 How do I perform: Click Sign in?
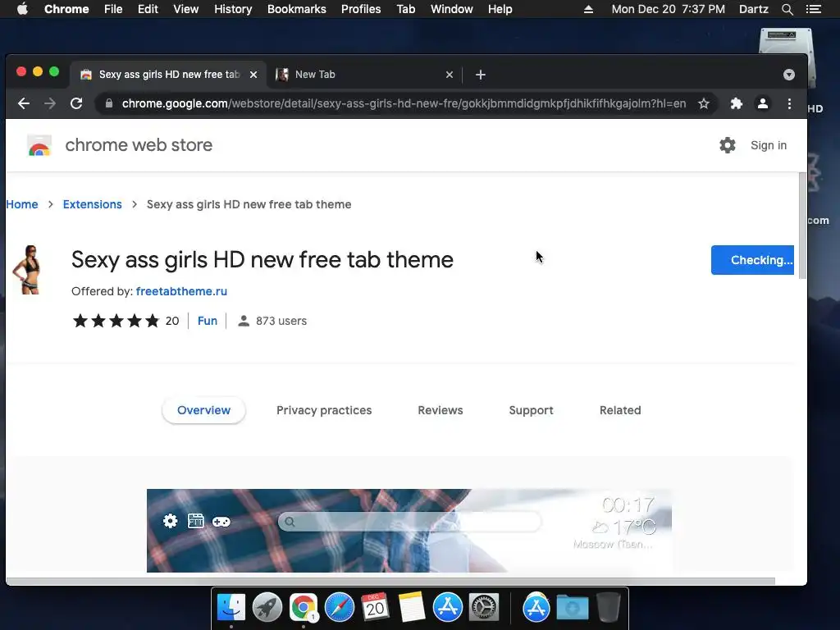[768, 145]
